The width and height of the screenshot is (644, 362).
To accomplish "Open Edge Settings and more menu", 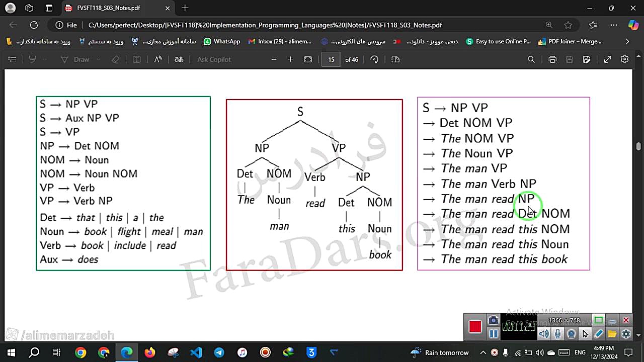I will pos(614,25).
